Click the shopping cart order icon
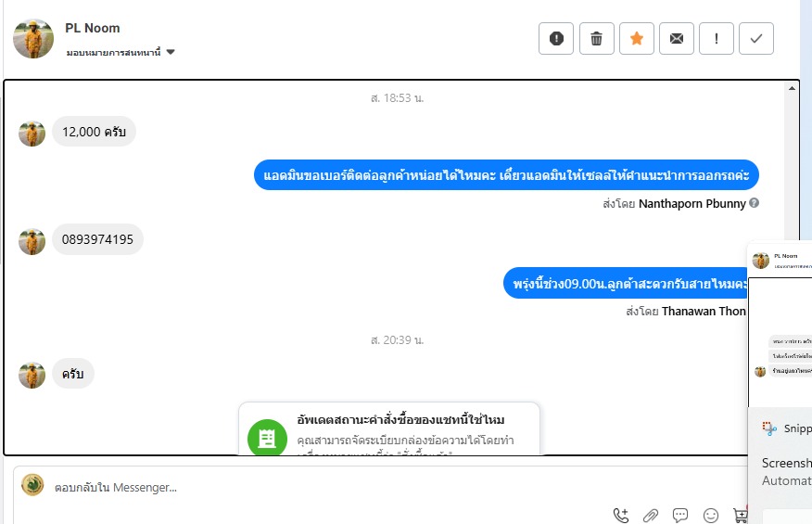 pyautogui.click(x=740, y=515)
